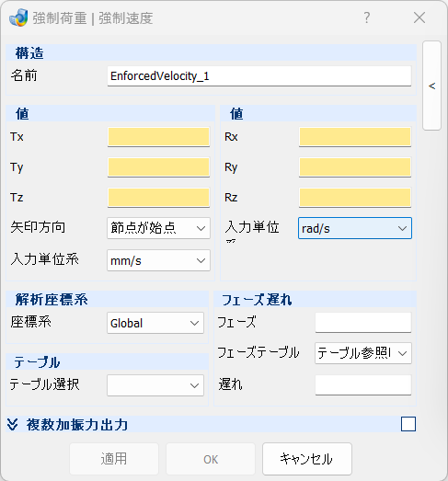Click the application icon in title bar
Image resolution: width=448 pixels, height=481 pixels.
[x=18, y=17]
